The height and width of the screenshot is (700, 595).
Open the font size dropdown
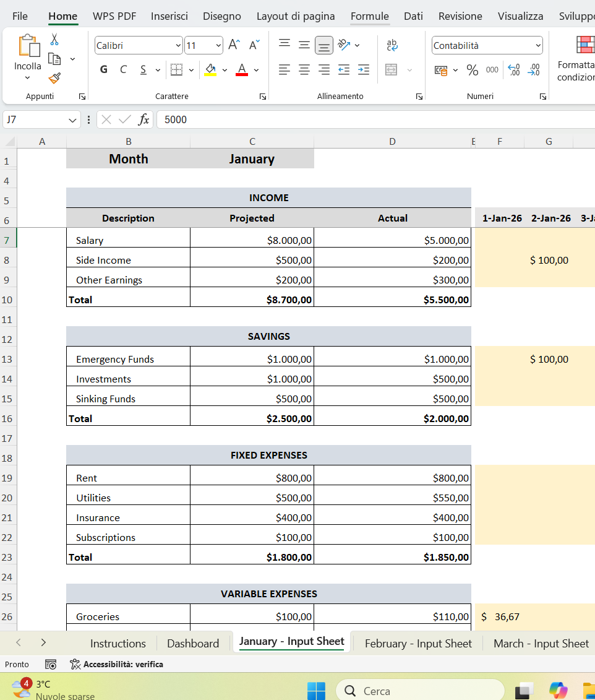(x=220, y=45)
